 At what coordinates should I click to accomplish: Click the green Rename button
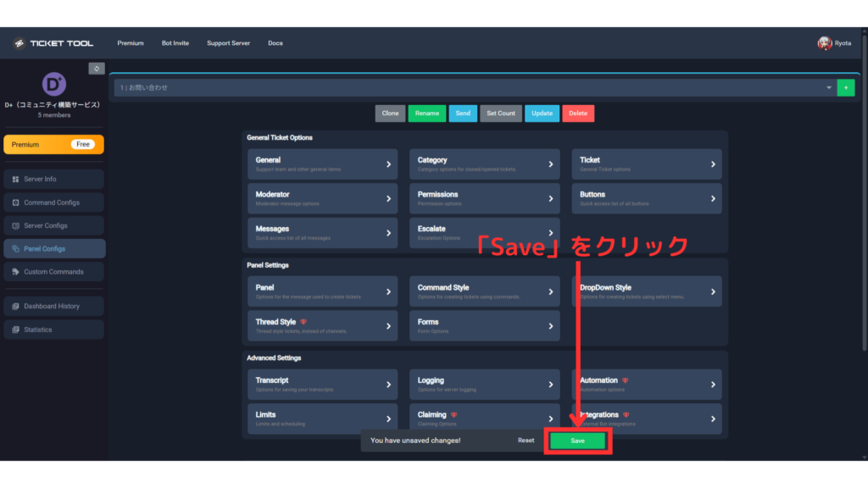427,114
